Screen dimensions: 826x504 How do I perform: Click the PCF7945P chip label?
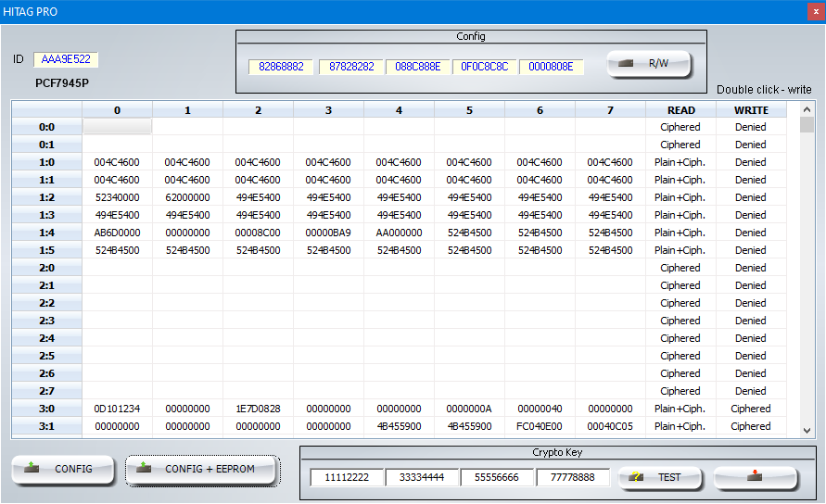coord(62,83)
